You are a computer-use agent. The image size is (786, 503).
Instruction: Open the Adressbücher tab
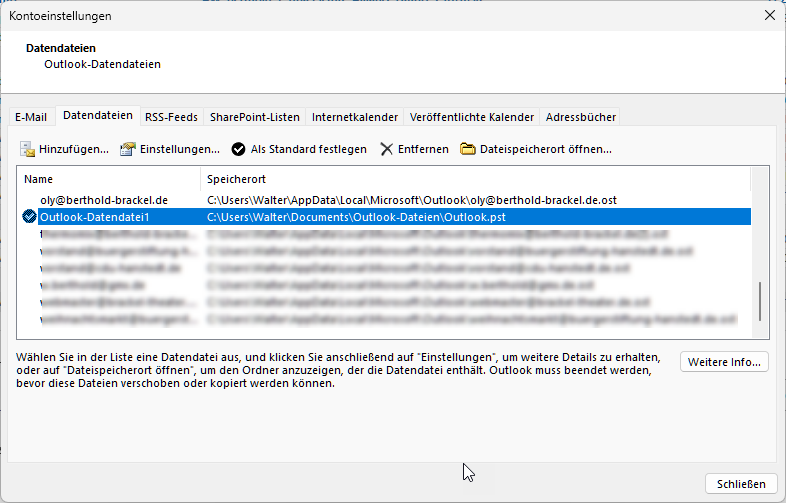580,117
